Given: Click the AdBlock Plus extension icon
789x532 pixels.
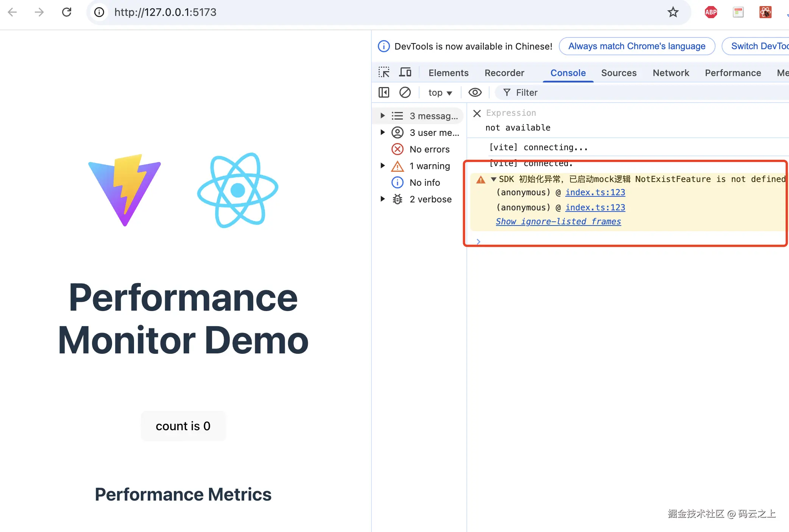Looking at the screenshot, I should [711, 12].
